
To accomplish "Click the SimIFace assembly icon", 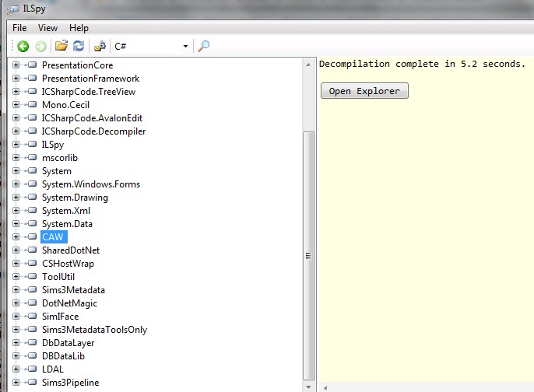I will pyautogui.click(x=32, y=316).
